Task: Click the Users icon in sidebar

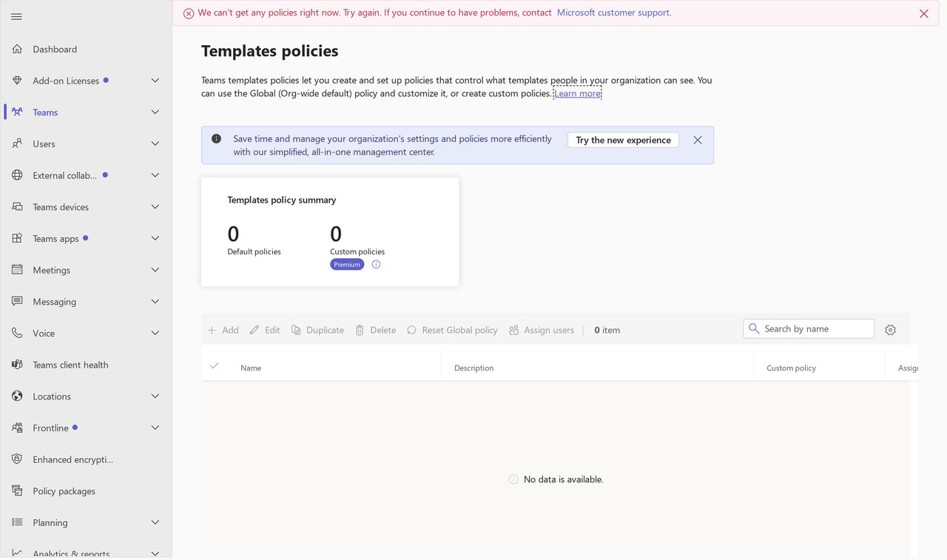Action: [x=17, y=144]
